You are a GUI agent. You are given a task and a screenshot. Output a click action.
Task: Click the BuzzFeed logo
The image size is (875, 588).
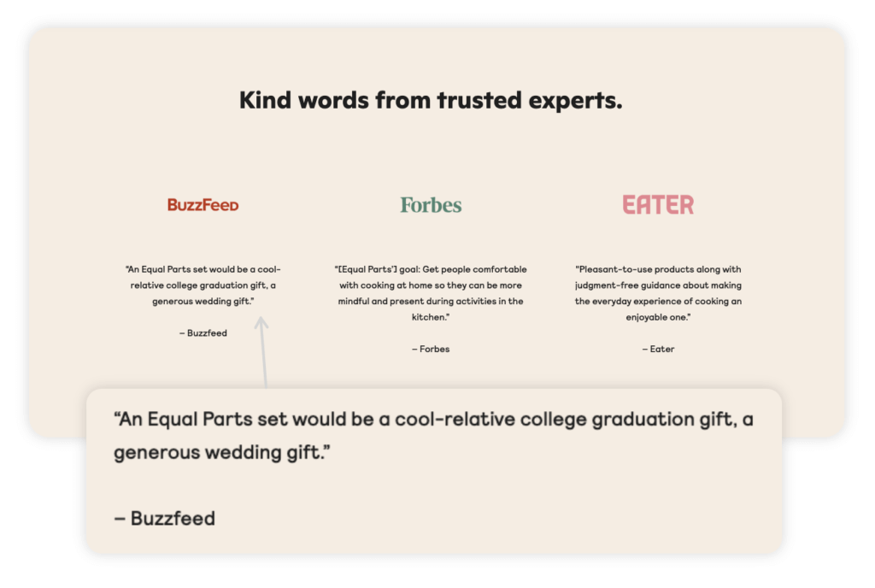pyautogui.click(x=203, y=205)
